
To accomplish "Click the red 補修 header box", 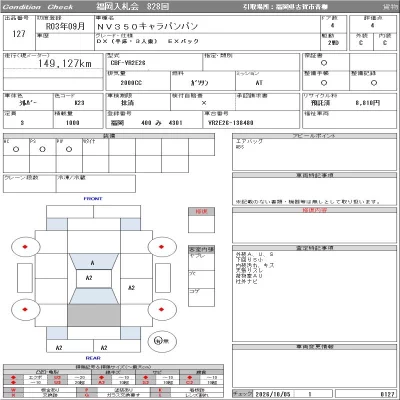I will (x=201, y=212).
